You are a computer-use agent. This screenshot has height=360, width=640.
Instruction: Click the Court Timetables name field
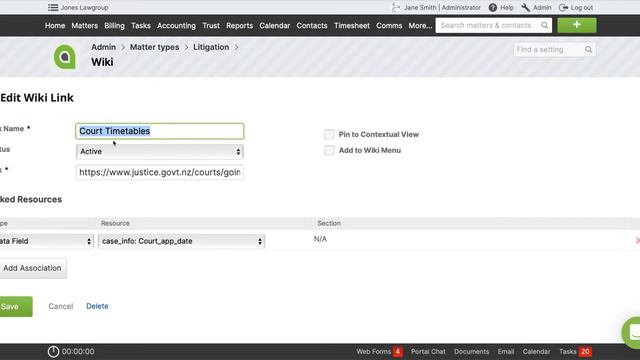pos(160,131)
